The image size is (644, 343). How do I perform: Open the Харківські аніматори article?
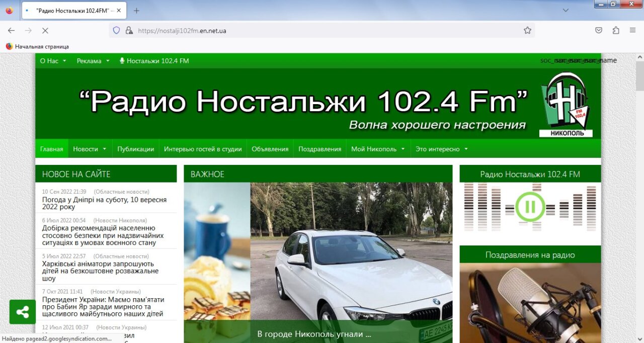100,271
